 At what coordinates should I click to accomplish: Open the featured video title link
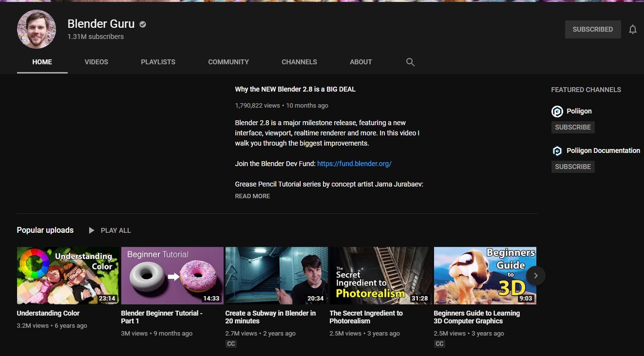295,89
